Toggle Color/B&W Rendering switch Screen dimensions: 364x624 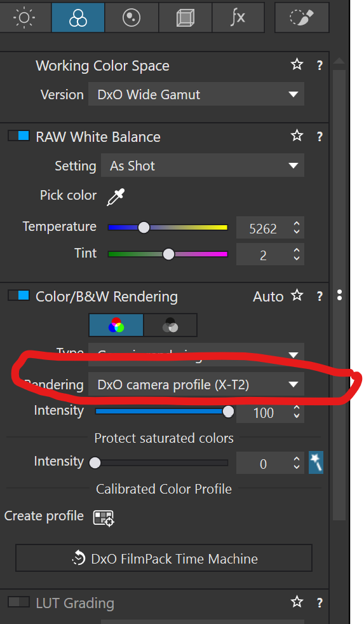18,295
